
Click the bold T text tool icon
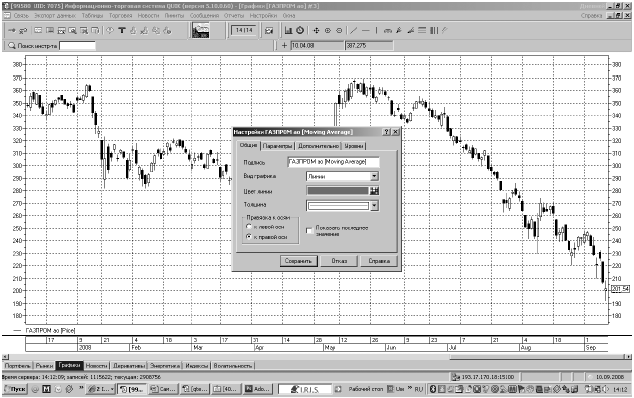[122, 31]
